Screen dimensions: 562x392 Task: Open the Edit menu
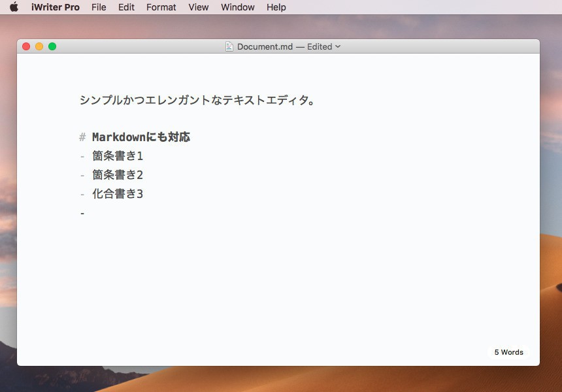[126, 7]
